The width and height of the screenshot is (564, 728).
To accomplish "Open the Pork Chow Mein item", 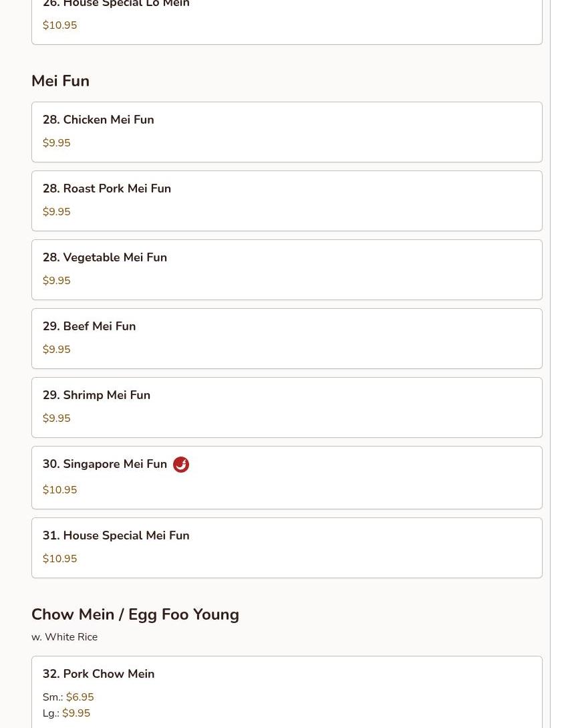I will pyautogui.click(x=99, y=674).
